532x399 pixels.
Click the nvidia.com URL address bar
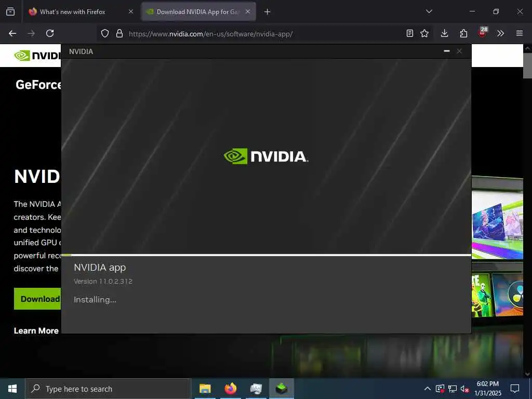210,34
